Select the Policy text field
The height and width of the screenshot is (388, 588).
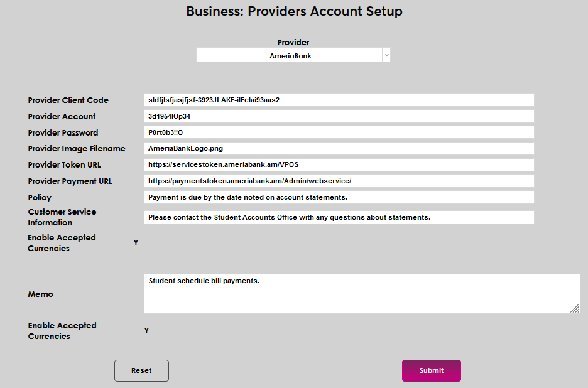point(339,197)
